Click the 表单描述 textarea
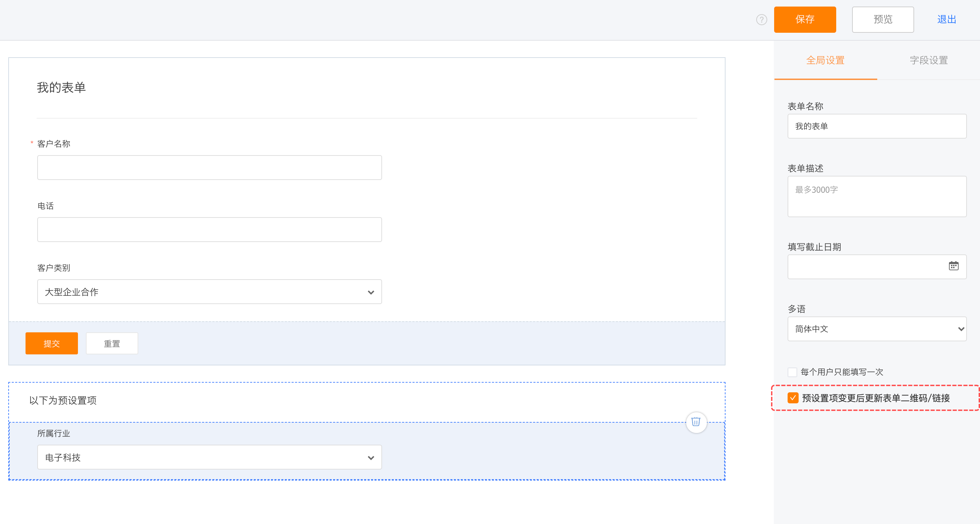 click(877, 196)
